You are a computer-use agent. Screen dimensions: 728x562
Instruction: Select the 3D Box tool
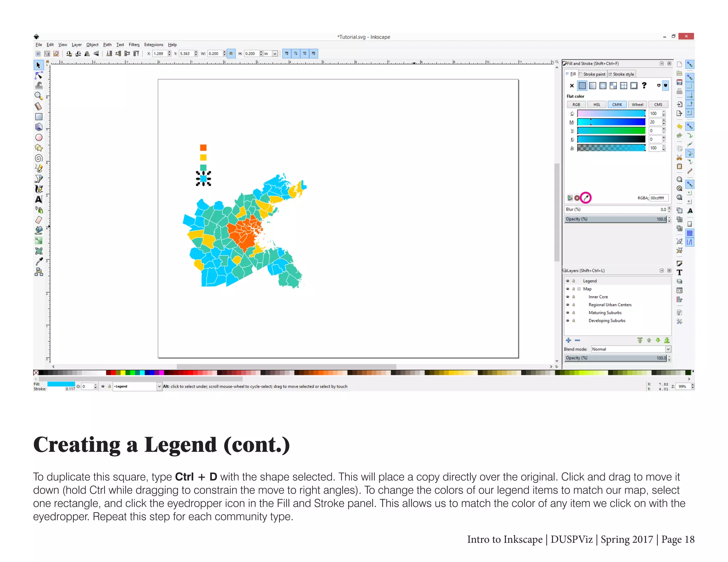(x=39, y=127)
